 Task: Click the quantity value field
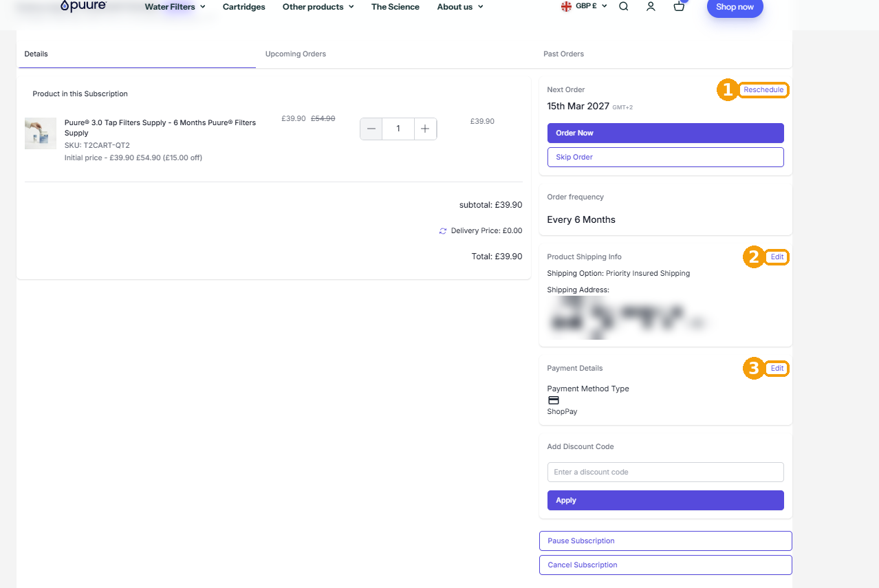click(398, 129)
